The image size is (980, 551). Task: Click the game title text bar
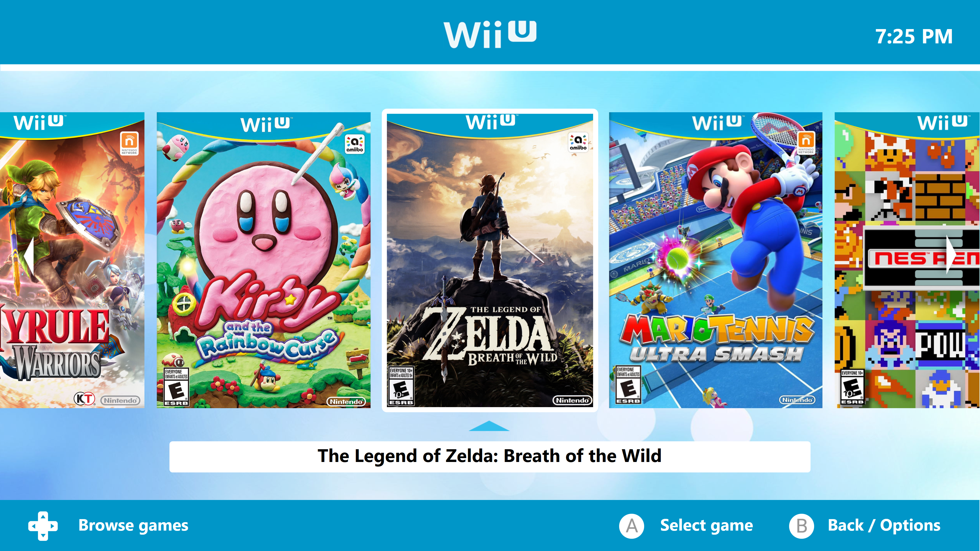[490, 457]
